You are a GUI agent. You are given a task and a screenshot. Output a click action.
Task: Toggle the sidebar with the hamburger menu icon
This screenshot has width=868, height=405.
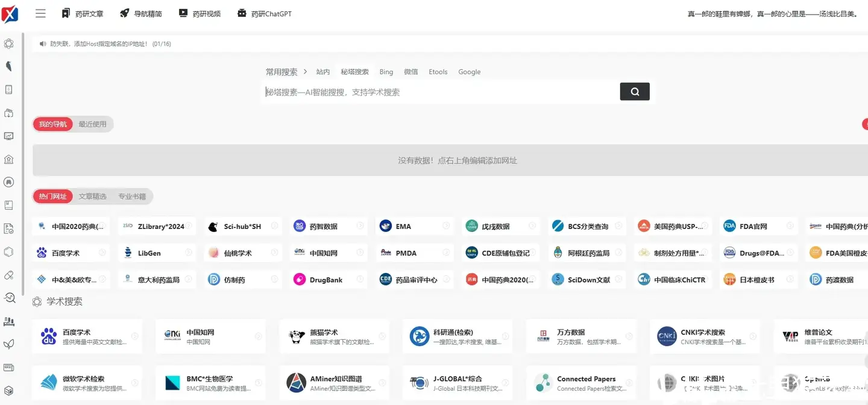pos(40,13)
